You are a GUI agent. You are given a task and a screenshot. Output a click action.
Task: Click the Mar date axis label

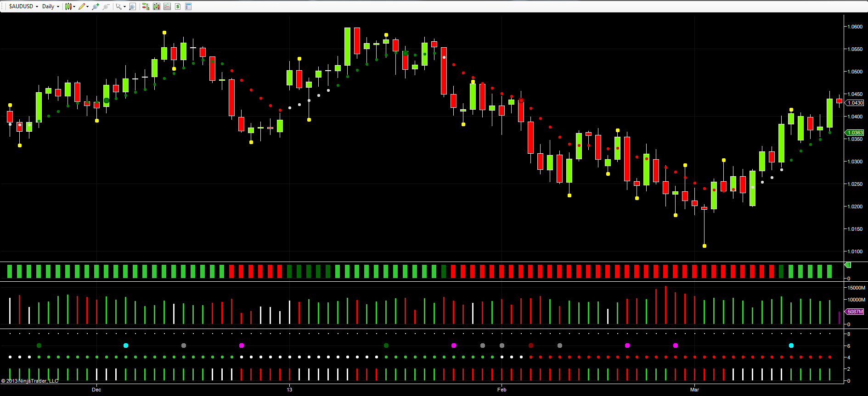[x=694, y=390]
